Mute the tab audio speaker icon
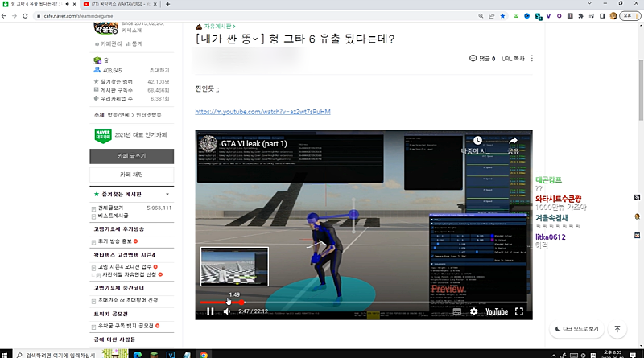Viewport: 644px width, 358px height. [67, 4]
